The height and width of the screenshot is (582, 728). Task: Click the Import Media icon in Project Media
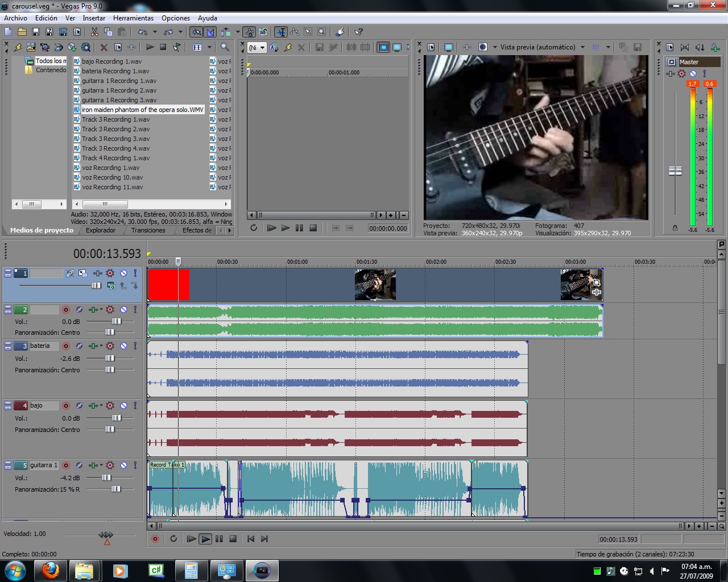tap(31, 47)
